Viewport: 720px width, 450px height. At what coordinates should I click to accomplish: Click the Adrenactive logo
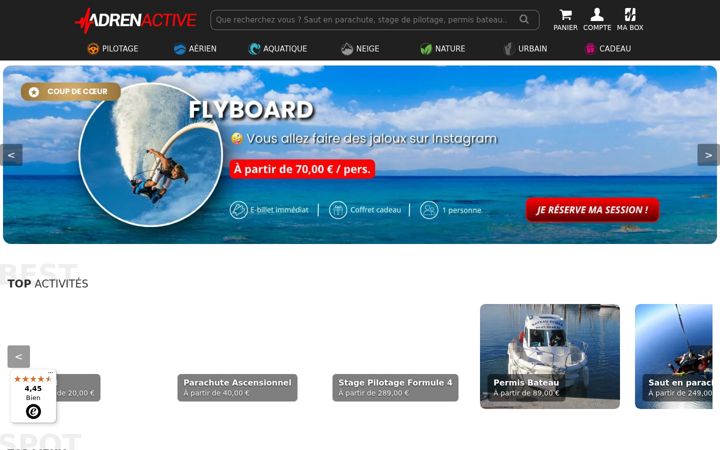136,20
